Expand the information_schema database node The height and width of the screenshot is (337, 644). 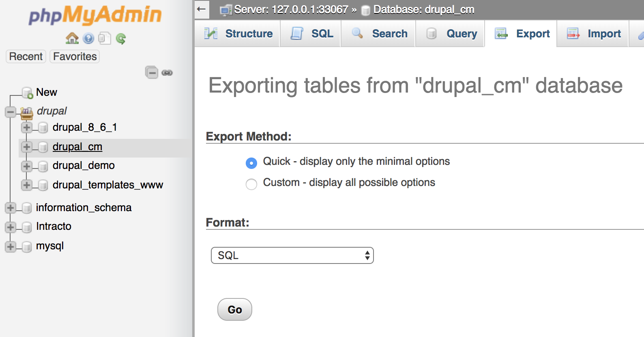[x=11, y=208]
